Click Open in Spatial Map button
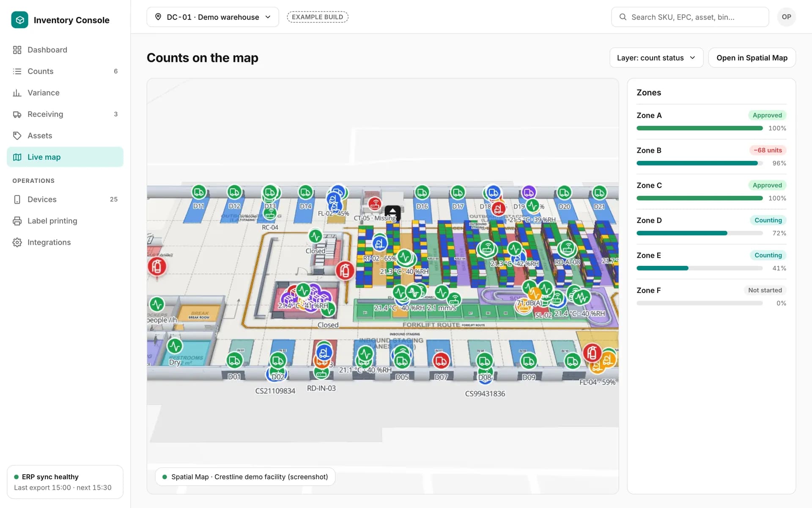812x508 pixels. (752, 58)
